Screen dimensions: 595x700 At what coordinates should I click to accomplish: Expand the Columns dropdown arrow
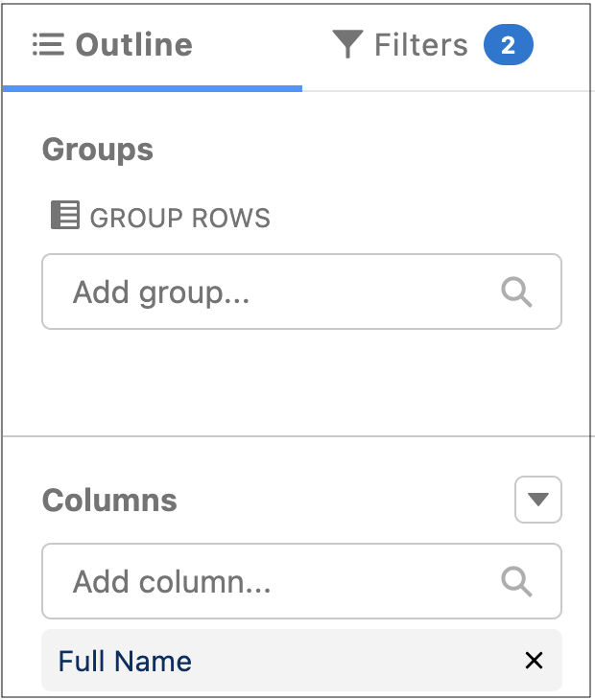[537, 499]
